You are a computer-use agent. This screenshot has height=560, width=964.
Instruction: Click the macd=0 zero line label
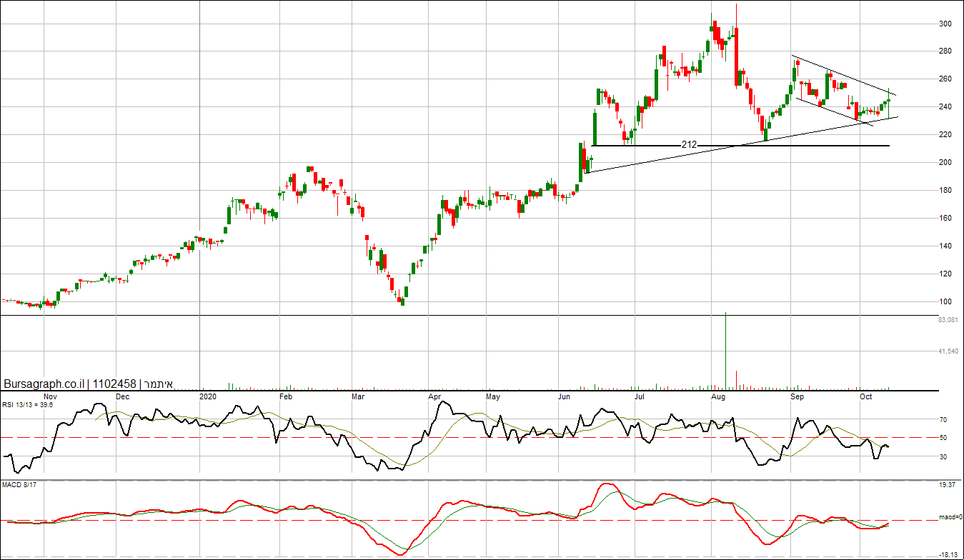(x=949, y=517)
